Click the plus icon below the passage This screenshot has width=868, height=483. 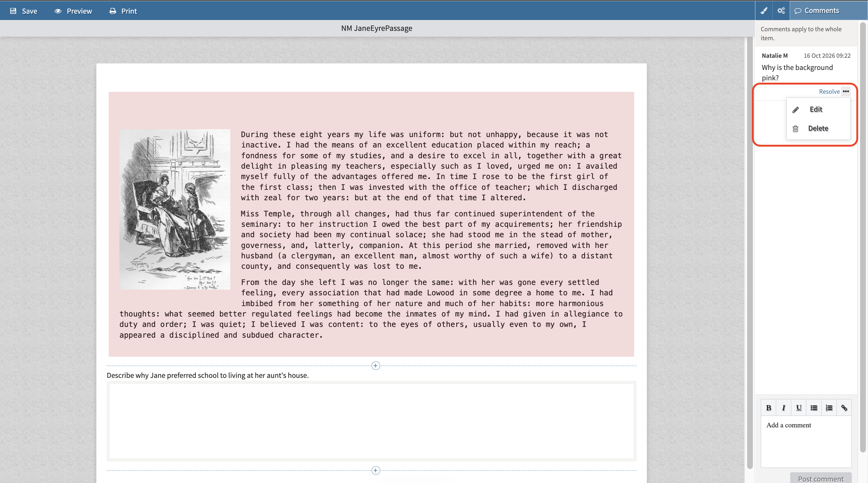376,366
